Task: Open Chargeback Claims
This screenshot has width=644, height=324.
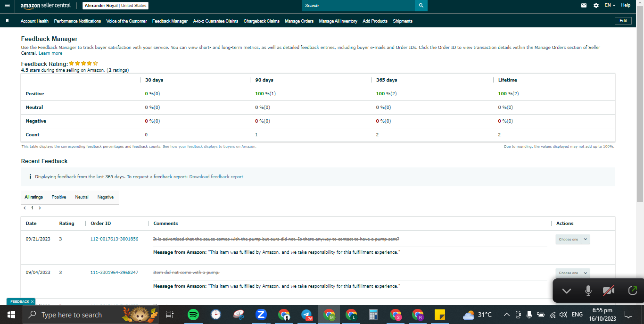Action: click(261, 21)
